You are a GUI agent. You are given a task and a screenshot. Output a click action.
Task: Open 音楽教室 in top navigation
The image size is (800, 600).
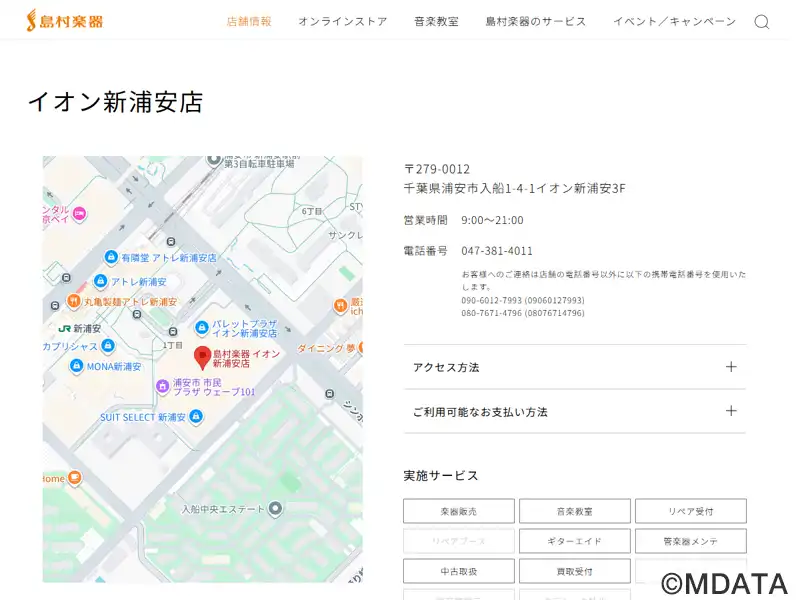point(436,21)
